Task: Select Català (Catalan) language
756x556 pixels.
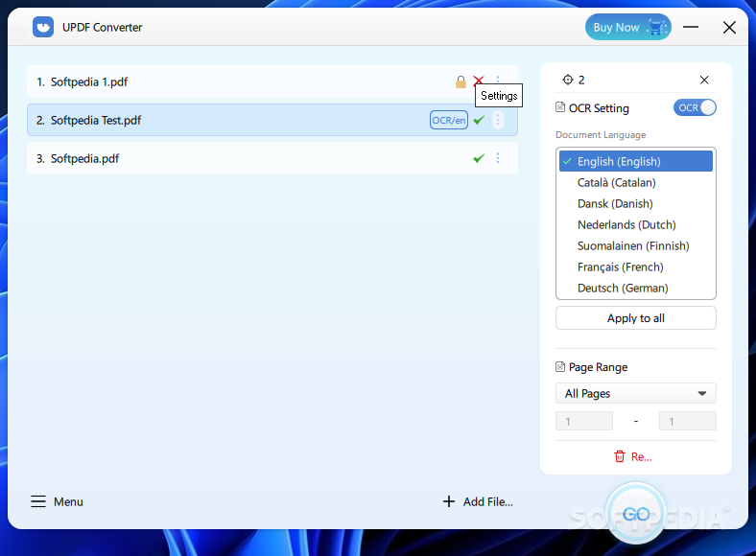Action: coord(635,182)
